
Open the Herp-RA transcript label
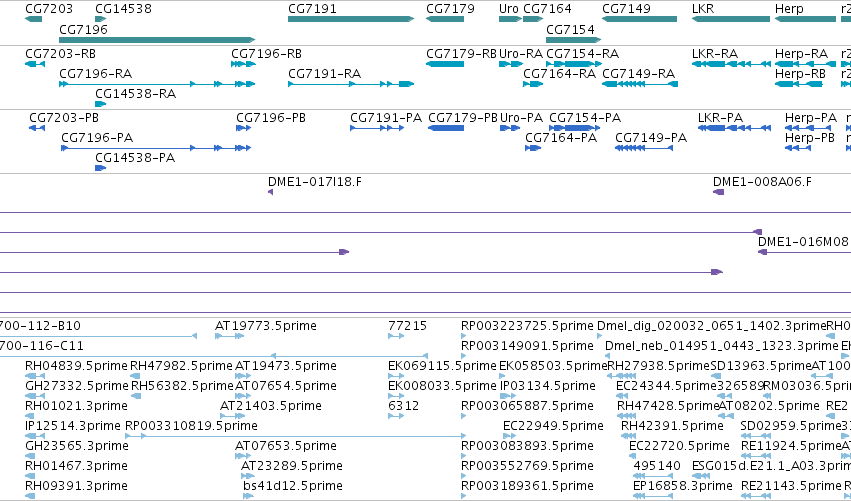pyautogui.click(x=802, y=54)
